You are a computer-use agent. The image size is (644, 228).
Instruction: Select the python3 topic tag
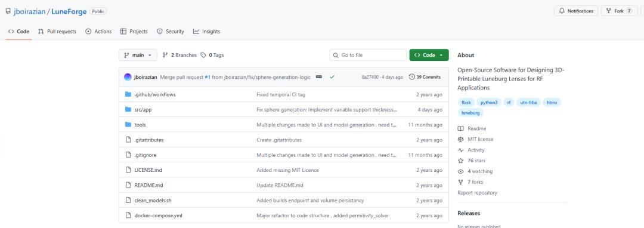pyautogui.click(x=489, y=102)
